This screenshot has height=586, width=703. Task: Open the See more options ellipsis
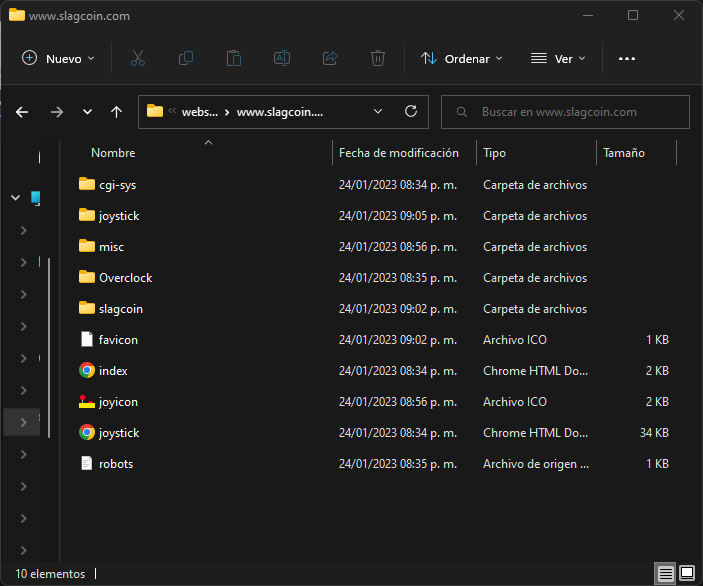[626, 59]
